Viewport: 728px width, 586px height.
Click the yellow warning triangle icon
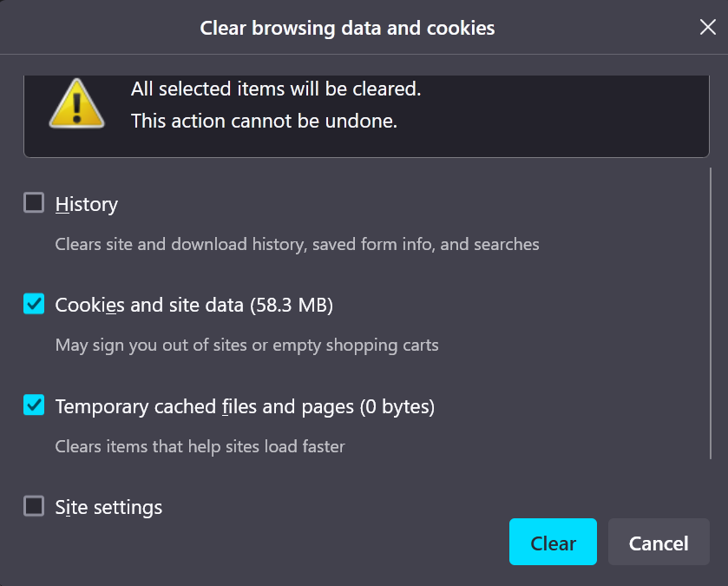click(76, 107)
